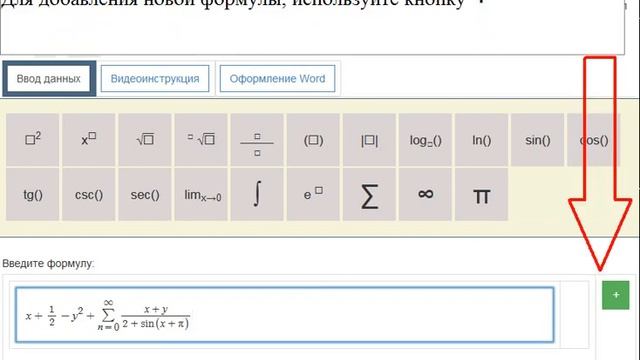This screenshot has width=640, height=360.
Task: Open the Видеоинструкция tab
Action: coord(155,78)
